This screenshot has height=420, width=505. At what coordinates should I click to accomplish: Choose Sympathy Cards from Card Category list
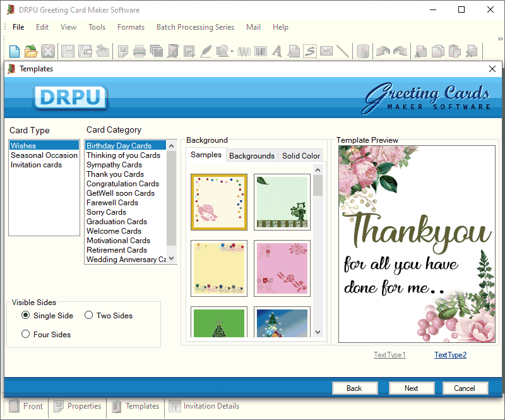click(114, 164)
